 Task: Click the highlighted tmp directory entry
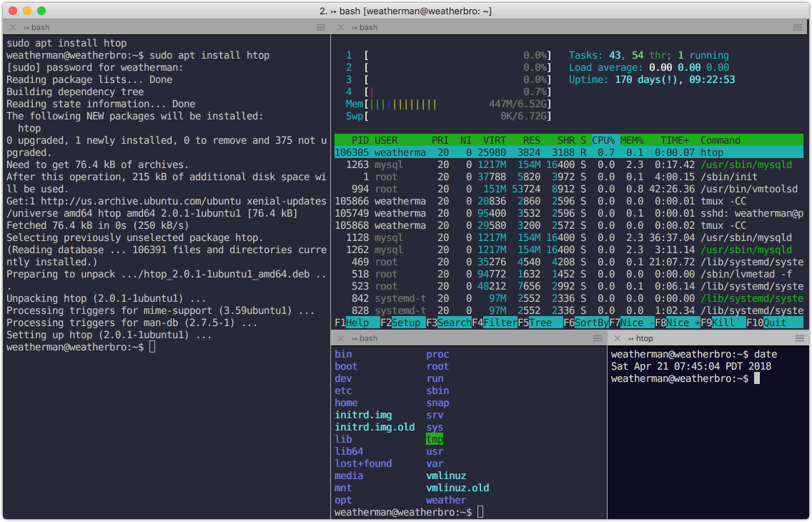click(x=435, y=439)
